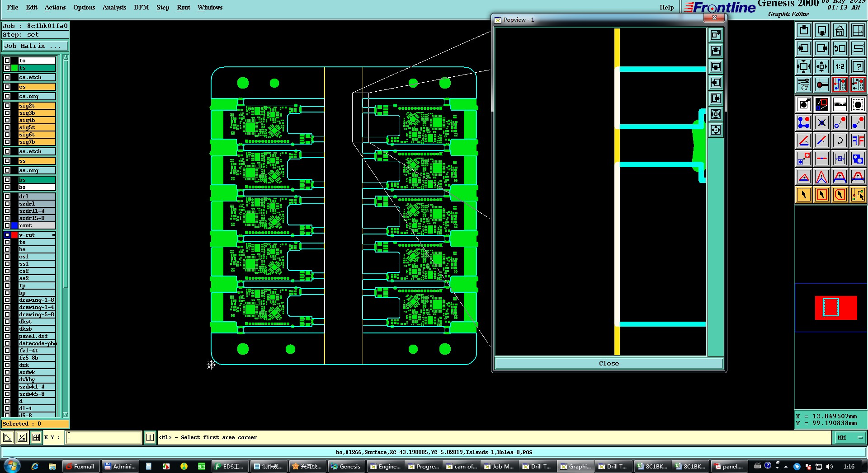Click the layer list vertical scrollbar

pos(66,235)
